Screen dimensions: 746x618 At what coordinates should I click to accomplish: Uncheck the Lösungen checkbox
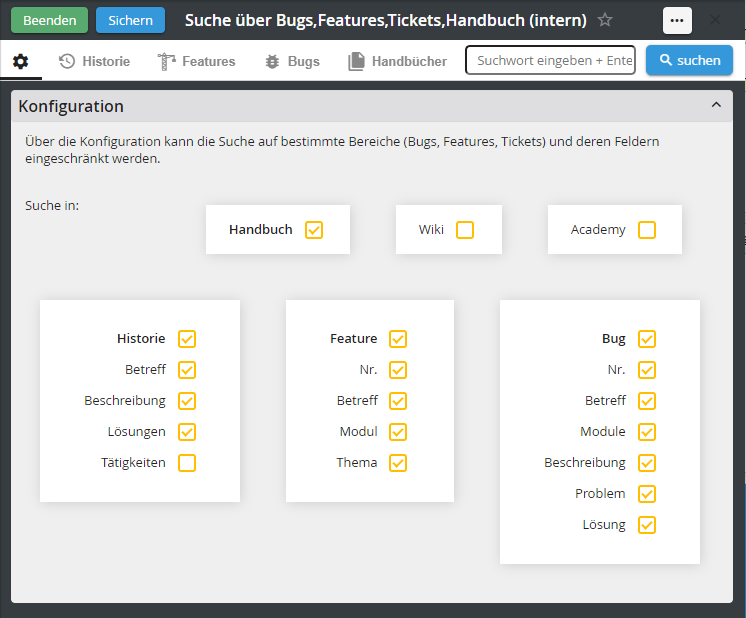(x=187, y=432)
